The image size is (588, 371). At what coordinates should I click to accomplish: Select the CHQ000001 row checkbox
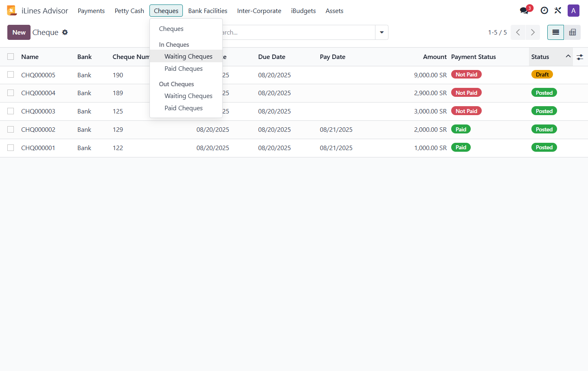pos(11,148)
